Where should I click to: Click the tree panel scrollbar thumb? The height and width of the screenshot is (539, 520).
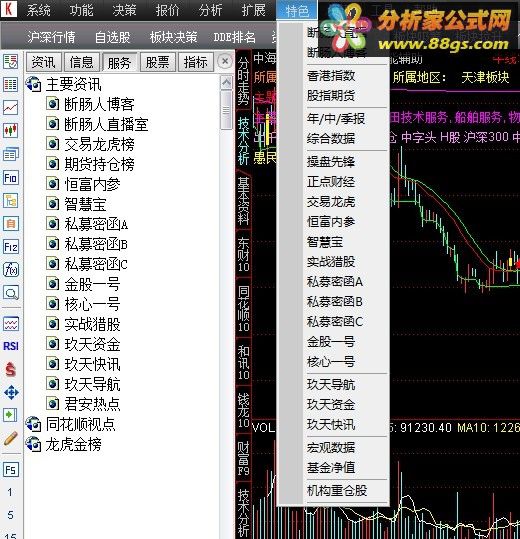pos(226,110)
